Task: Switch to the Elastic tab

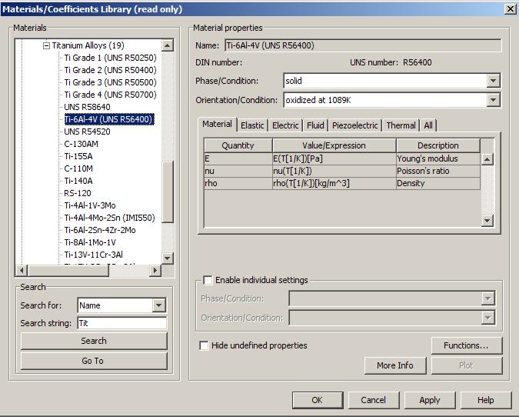Action: [252, 125]
